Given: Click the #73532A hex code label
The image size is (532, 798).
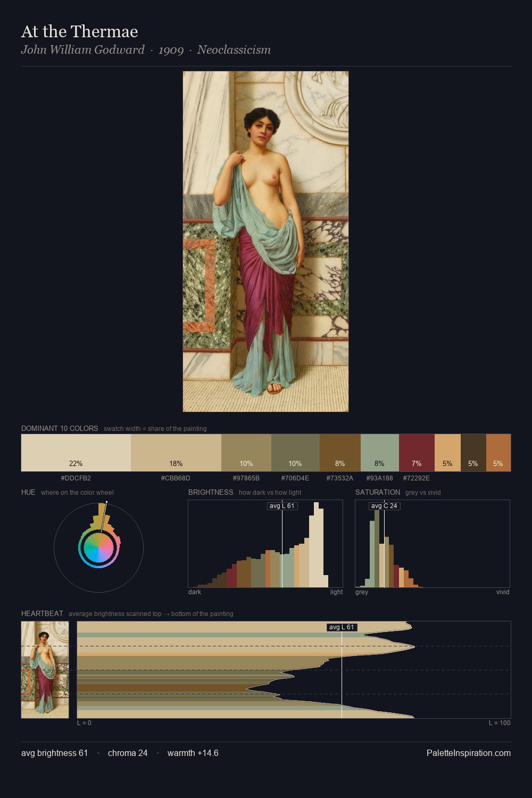Looking at the screenshot, I should (x=340, y=478).
